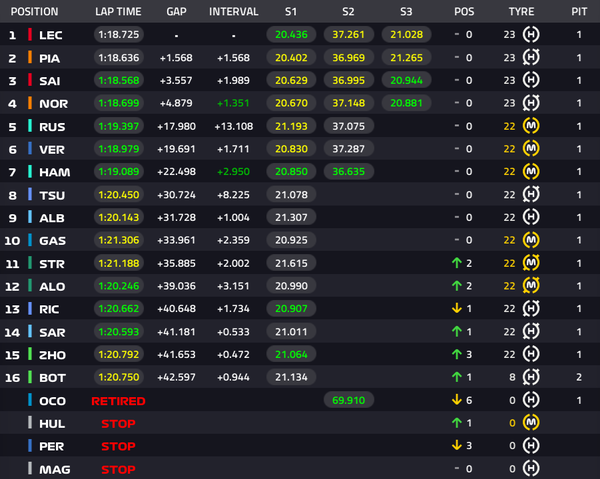Select driver LEC in first position
The image size is (600, 479).
click(51, 35)
